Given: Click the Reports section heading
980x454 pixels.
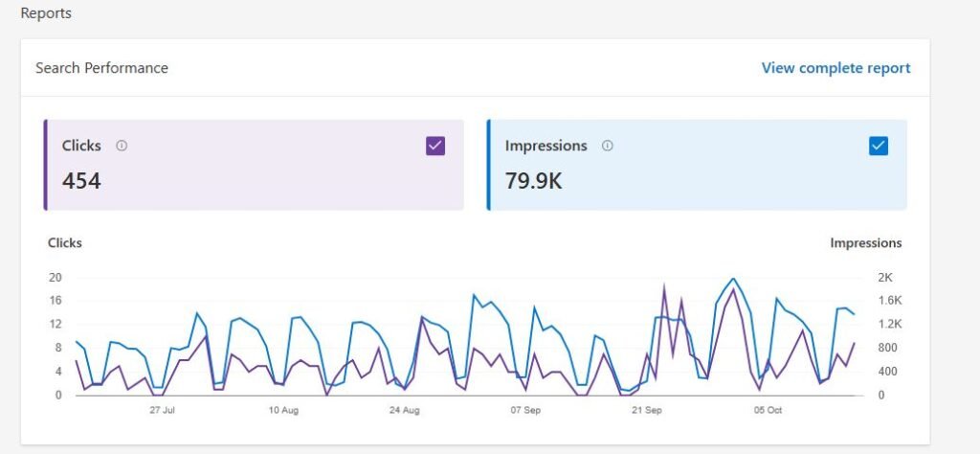Looking at the screenshot, I should coord(46,13).
